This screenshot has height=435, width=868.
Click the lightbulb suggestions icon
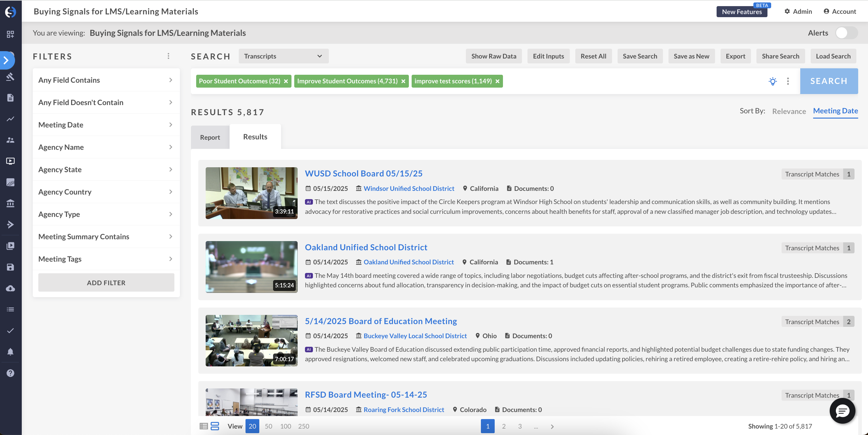click(x=773, y=81)
